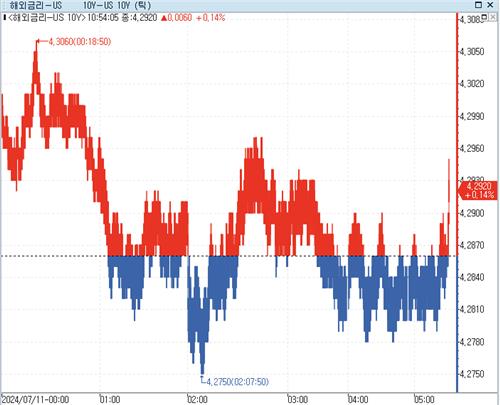Click the legend marker before 해외금리-US 10Y
This screenshot has width=500, height=405.
4,17
